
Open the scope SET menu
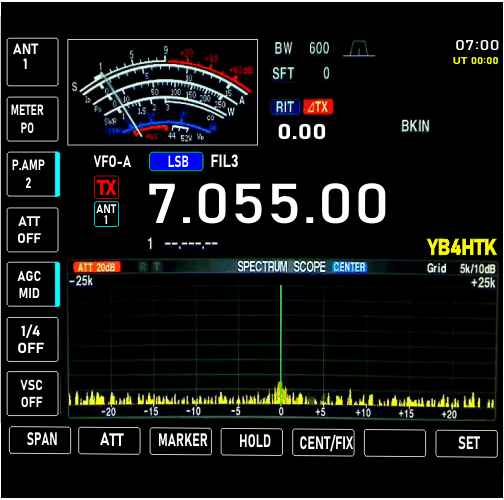click(467, 444)
